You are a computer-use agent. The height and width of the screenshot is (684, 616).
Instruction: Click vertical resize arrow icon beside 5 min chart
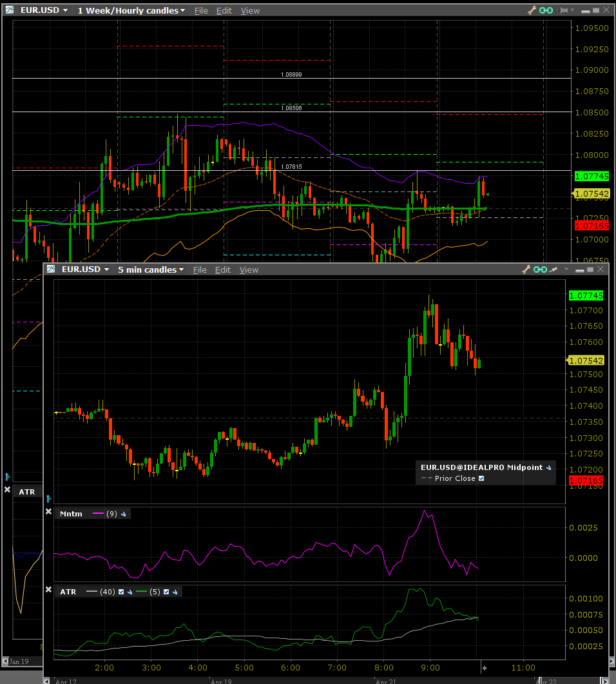[x=48, y=498]
